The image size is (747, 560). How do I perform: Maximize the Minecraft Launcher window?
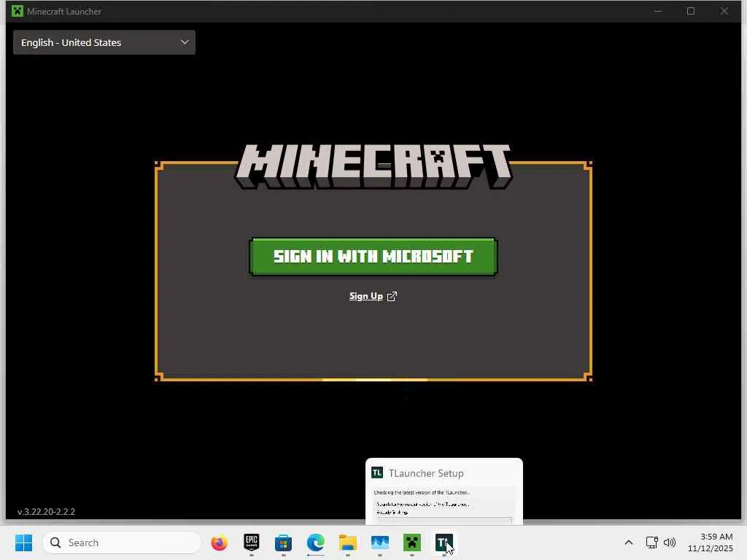[691, 11]
